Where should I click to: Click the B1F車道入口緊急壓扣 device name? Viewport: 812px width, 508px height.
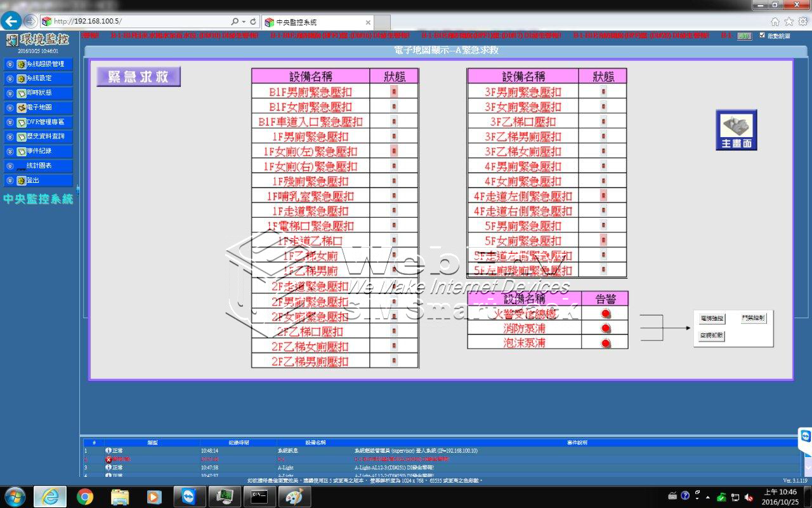coord(310,121)
